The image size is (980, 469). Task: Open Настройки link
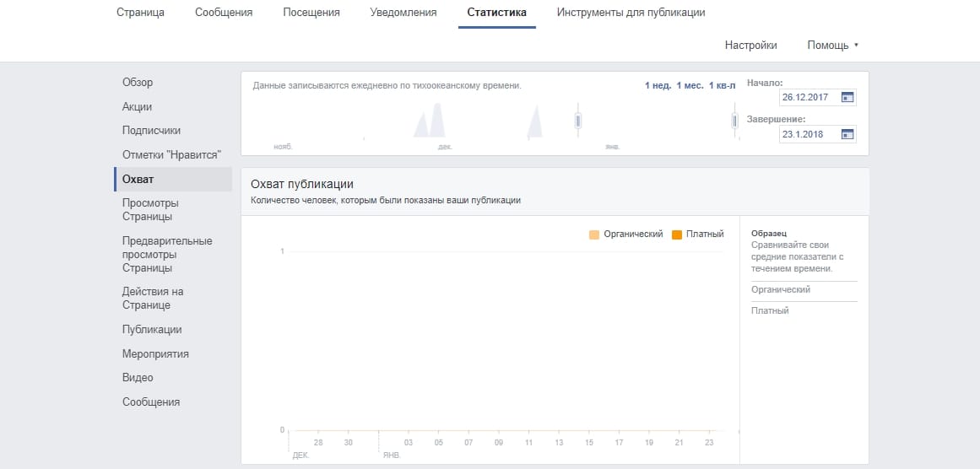point(750,45)
